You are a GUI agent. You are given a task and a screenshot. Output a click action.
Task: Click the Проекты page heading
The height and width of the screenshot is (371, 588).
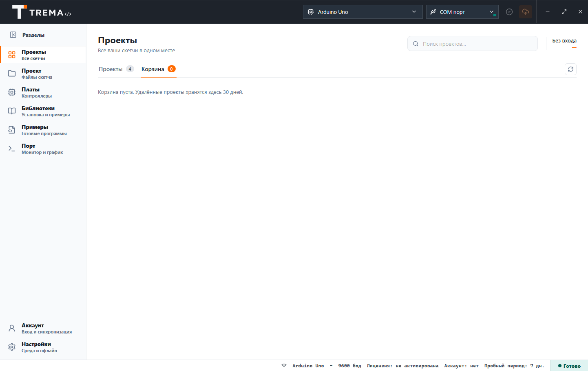[x=117, y=40]
